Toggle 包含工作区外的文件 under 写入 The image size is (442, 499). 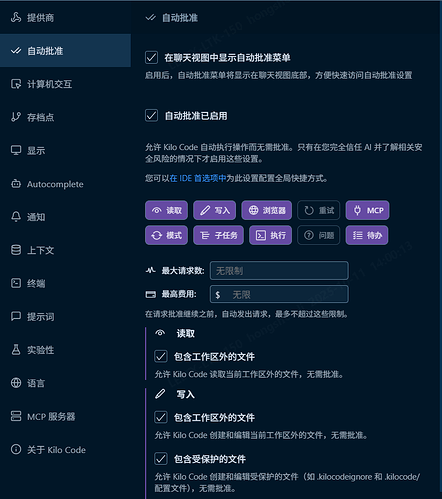coord(161,417)
